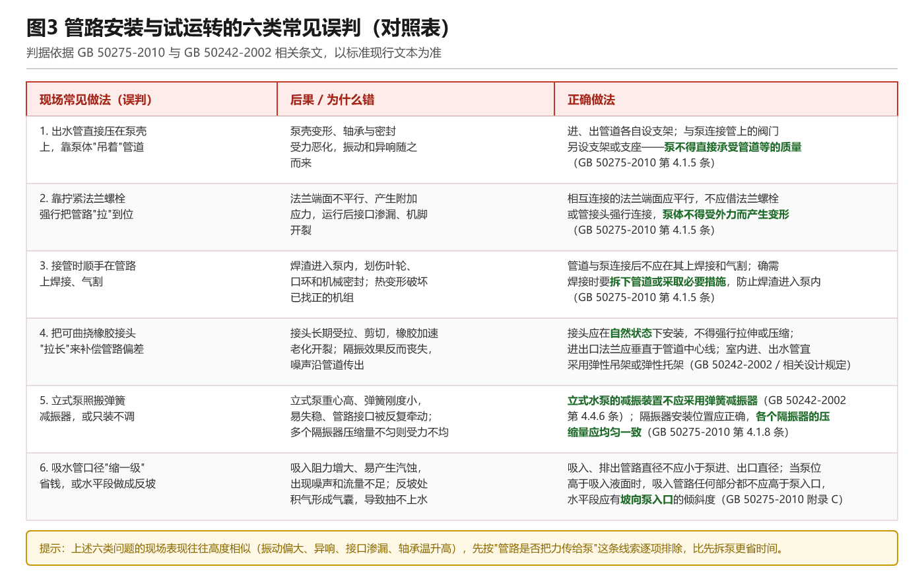Image resolution: width=924 pixels, height=581 pixels.
Task: Click 'GB 50242-2002 / 相关设计规定' in row 4
Action: [x=769, y=365]
